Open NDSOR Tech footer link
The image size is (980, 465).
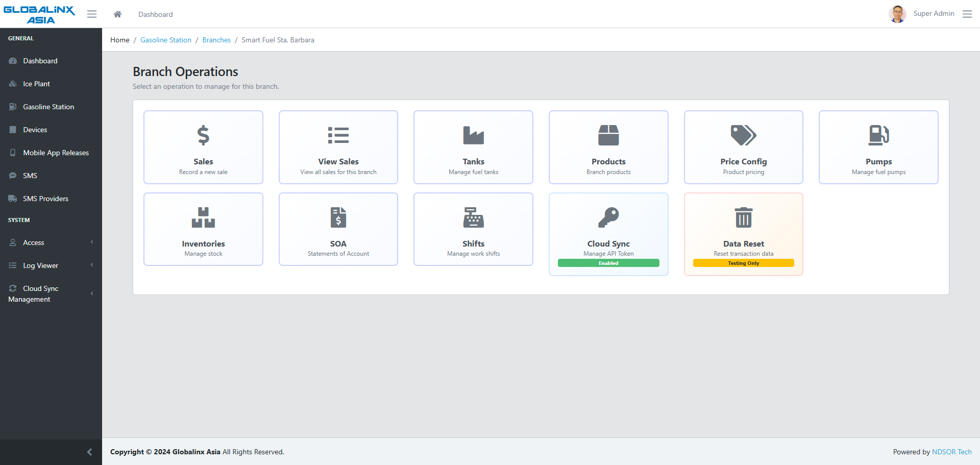(951, 452)
